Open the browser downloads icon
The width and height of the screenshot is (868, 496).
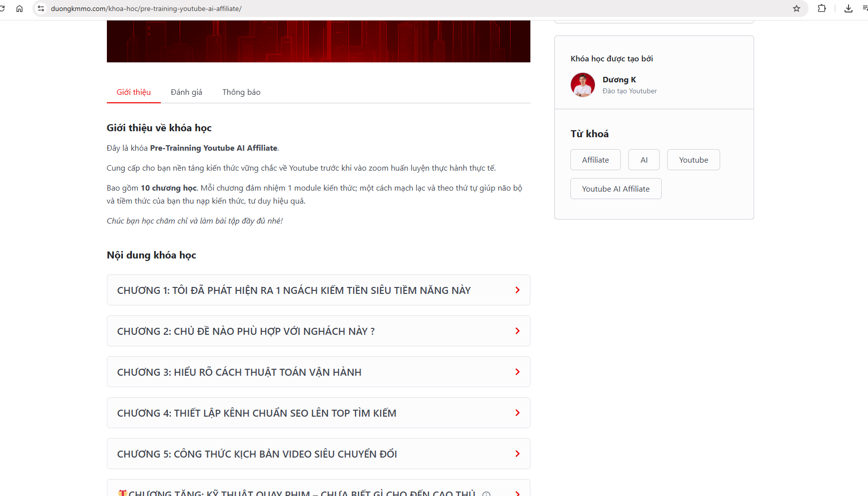[848, 8]
